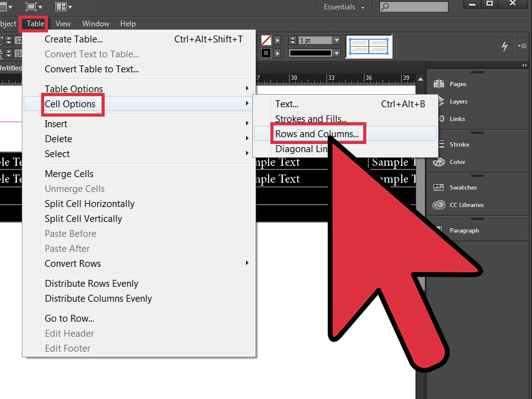Screen dimensions: 532x399
Task: Click the Swatches panel label
Action: point(463,187)
